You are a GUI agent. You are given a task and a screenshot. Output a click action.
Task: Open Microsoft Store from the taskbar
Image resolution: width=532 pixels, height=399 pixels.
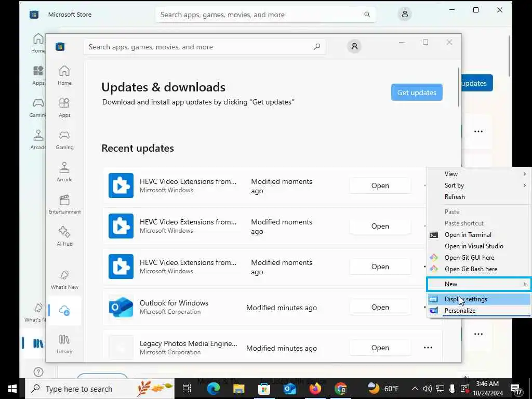pyautogui.click(x=264, y=389)
